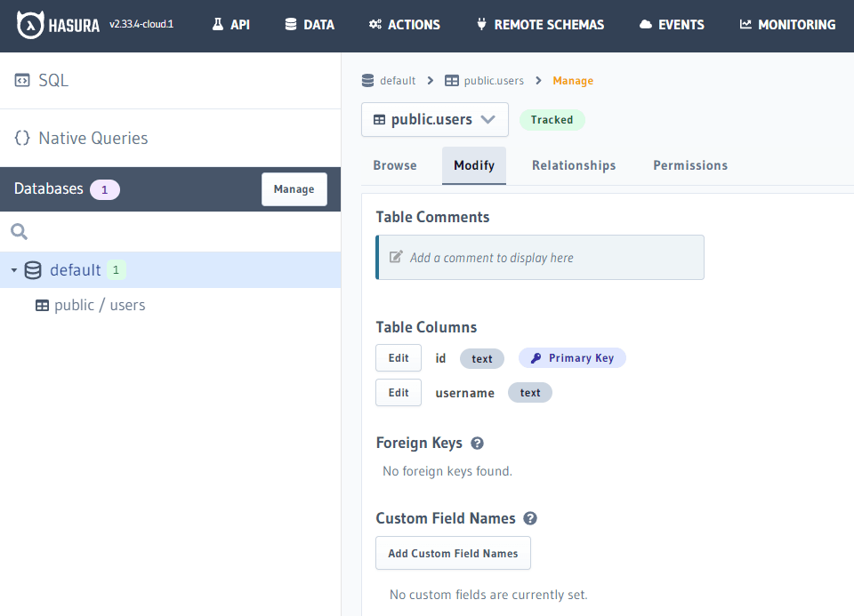Click the ACTIONS gears icon

click(x=375, y=25)
